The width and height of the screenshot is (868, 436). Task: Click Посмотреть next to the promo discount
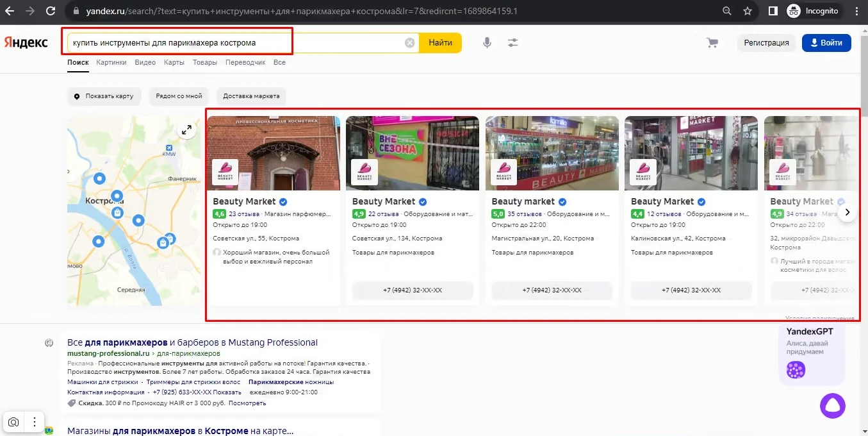247,403
